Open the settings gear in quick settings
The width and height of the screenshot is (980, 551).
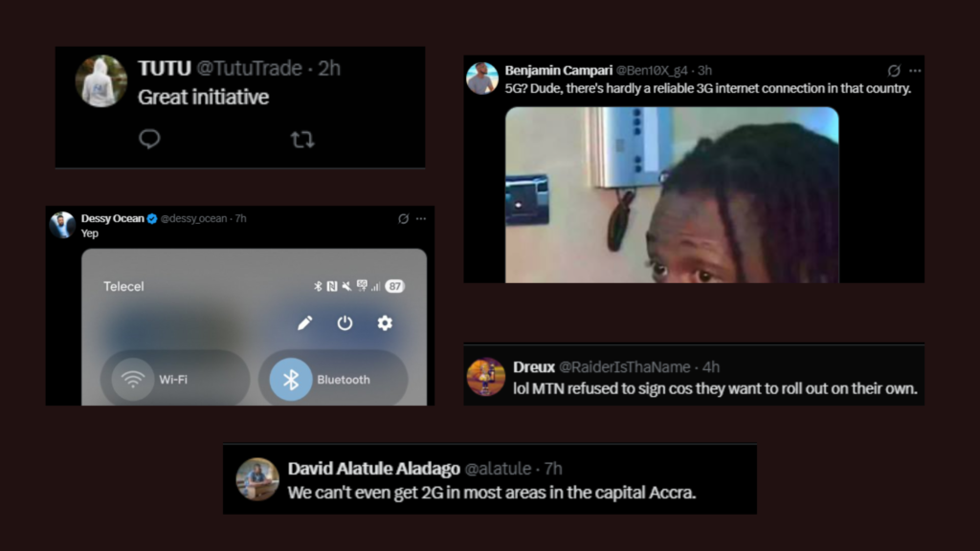click(x=385, y=323)
